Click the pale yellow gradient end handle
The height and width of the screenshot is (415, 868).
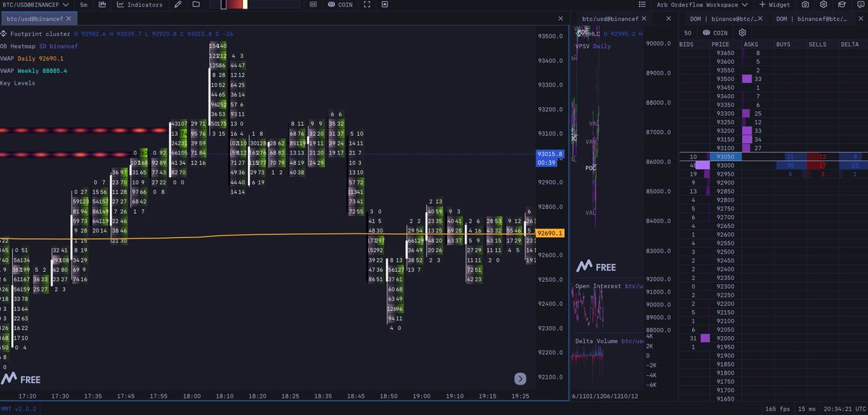tap(245, 5)
